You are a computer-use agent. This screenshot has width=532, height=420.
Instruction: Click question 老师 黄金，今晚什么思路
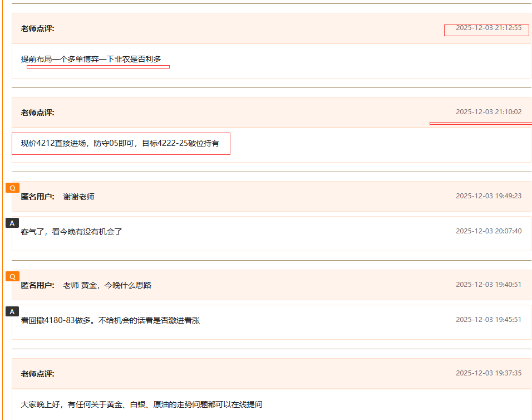[x=107, y=285]
